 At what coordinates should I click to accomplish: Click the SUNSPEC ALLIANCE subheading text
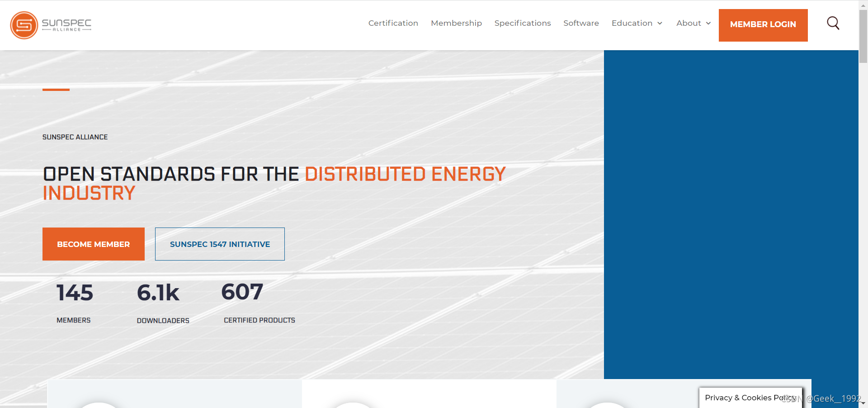75,137
